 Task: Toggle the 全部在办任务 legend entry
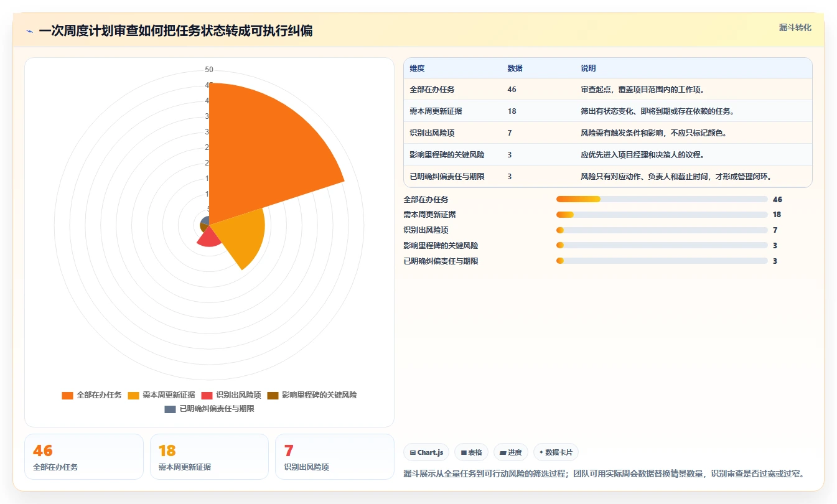pyautogui.click(x=91, y=395)
